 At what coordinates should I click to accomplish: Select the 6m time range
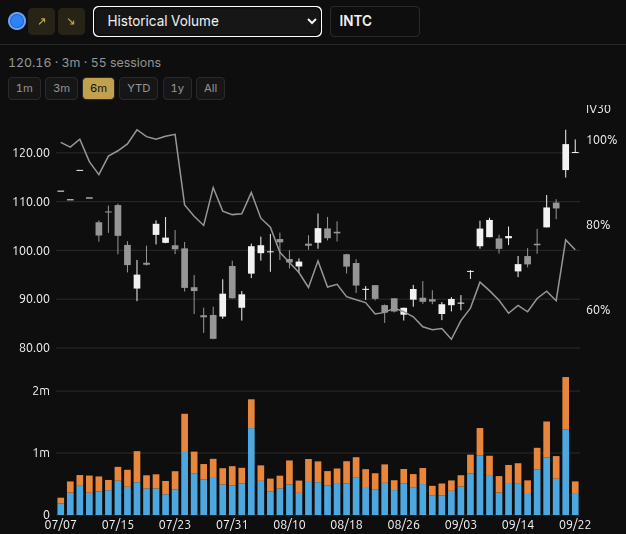(99, 88)
